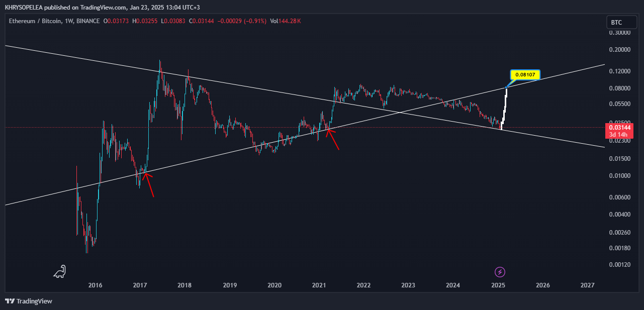The height and width of the screenshot is (310, 644).
Task: Click the 2022 label on time axis
Action: click(363, 285)
